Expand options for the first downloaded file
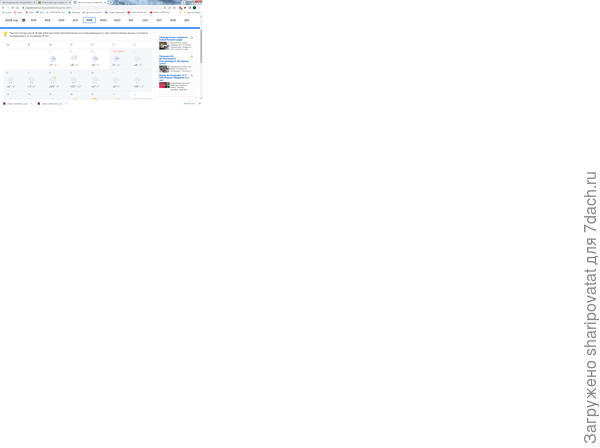 (31, 103)
